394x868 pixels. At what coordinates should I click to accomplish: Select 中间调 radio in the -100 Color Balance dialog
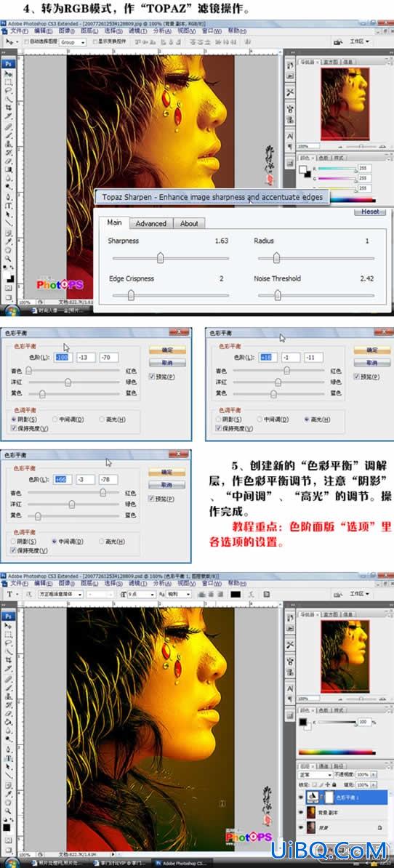pyautogui.click(x=55, y=419)
